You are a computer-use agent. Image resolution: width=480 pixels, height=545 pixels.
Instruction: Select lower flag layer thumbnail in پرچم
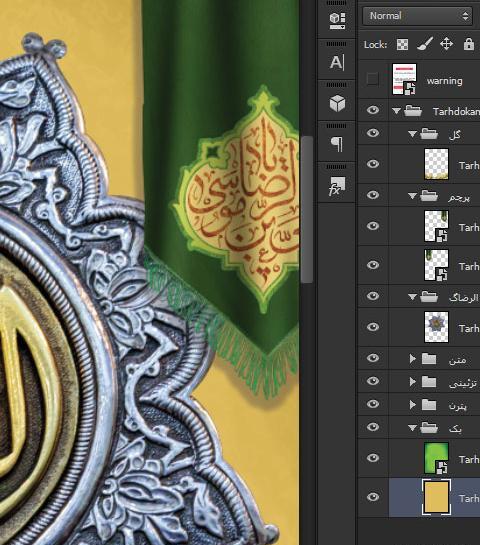pyautogui.click(x=437, y=265)
